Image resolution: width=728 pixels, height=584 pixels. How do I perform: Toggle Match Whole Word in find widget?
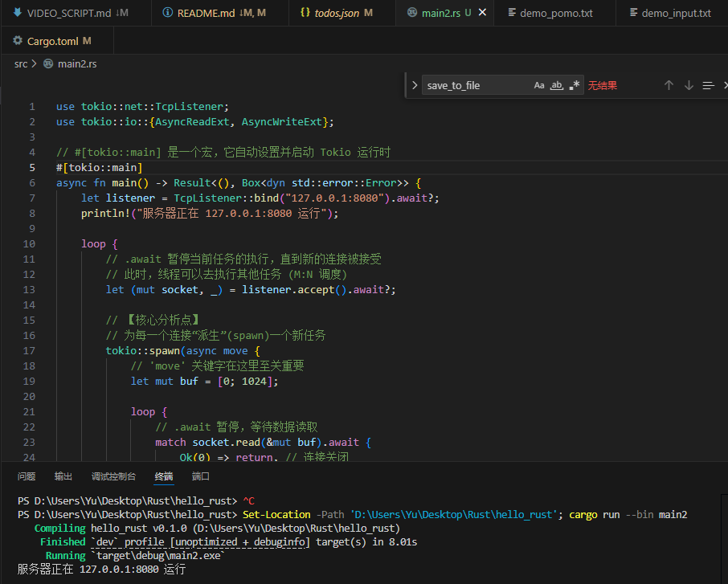[556, 85]
